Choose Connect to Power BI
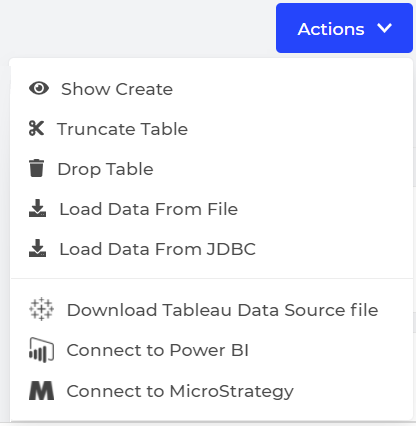Screen dimensions: 416x426 (x=158, y=350)
